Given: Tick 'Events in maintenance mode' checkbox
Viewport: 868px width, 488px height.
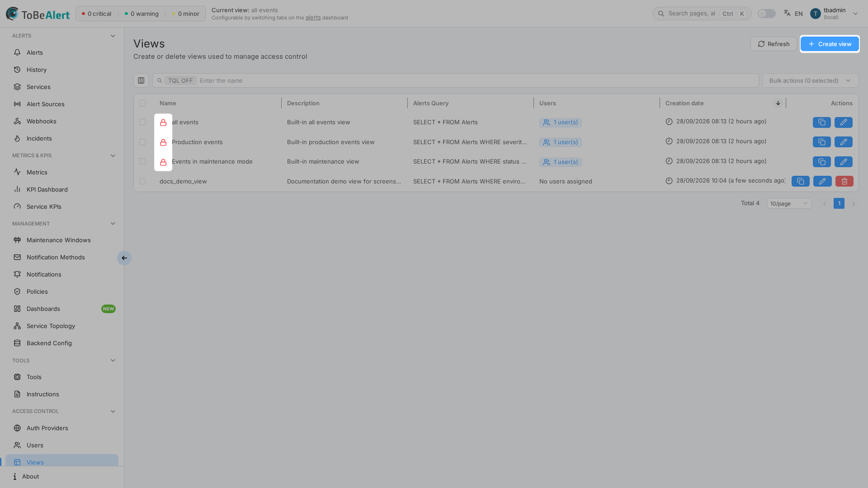Looking at the screenshot, I should click(x=142, y=161).
